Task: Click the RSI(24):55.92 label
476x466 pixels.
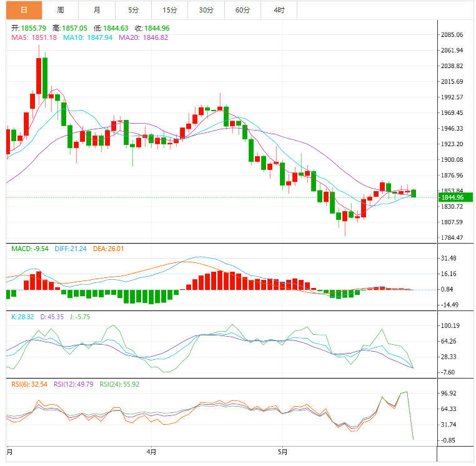Action: click(119, 384)
